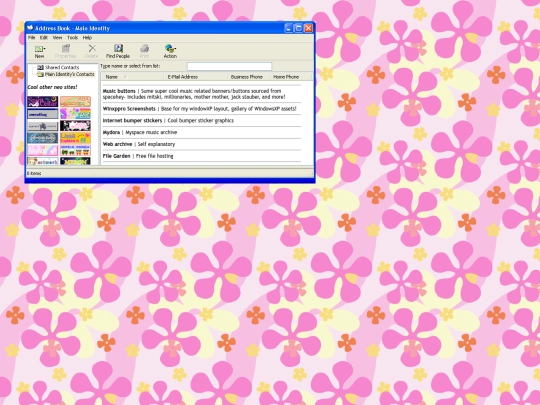The height and width of the screenshot is (405, 540).
Task: Open the View menu
Action: 58,38
